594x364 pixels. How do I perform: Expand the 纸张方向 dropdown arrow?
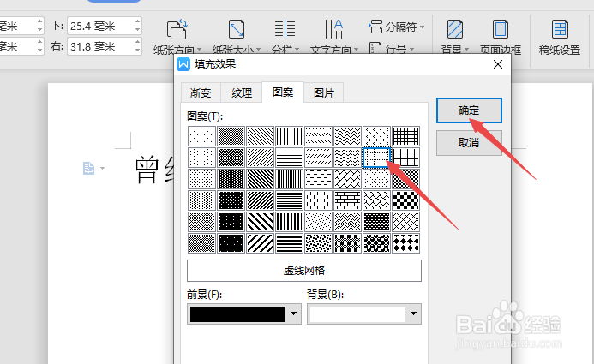tap(199, 50)
